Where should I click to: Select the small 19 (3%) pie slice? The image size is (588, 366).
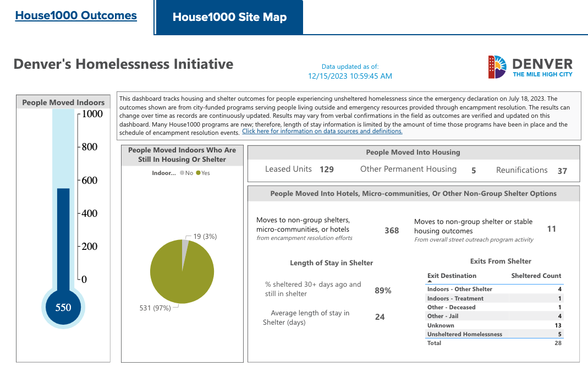click(185, 245)
